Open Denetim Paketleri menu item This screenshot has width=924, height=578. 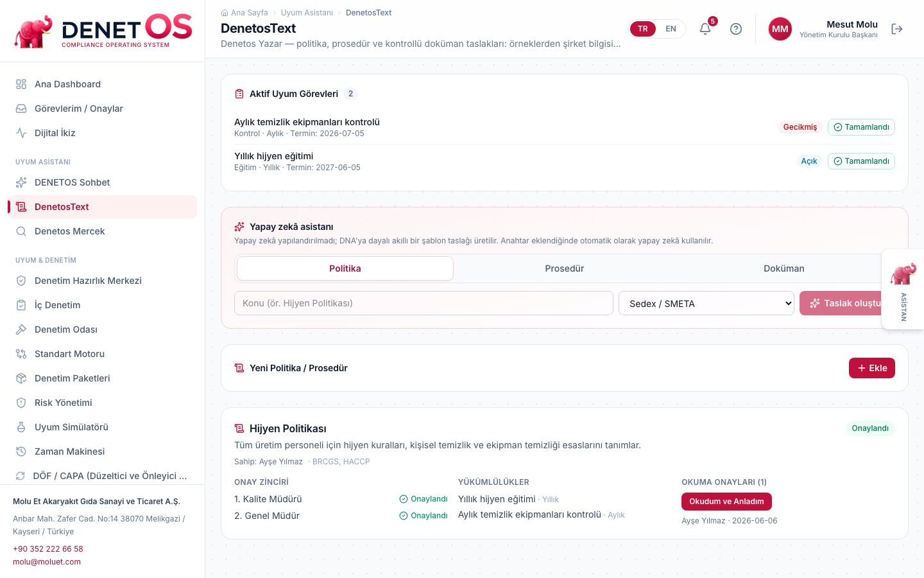(103, 378)
